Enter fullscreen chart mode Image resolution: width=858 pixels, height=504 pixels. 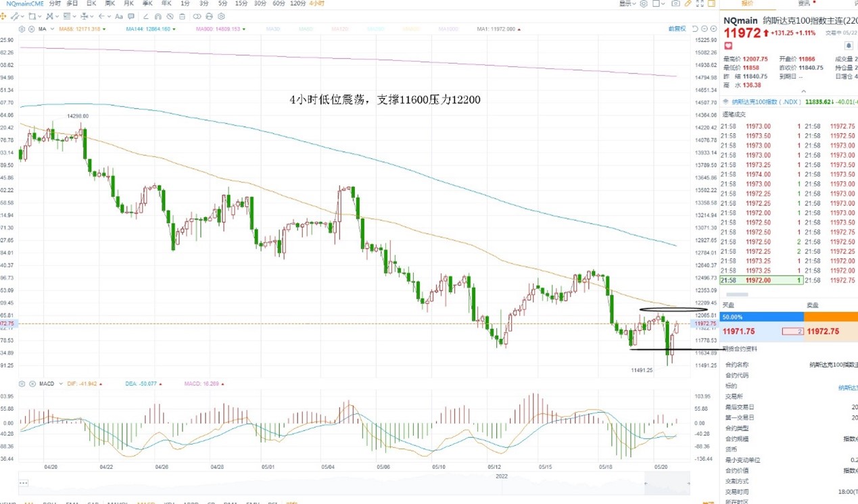click(x=700, y=3)
